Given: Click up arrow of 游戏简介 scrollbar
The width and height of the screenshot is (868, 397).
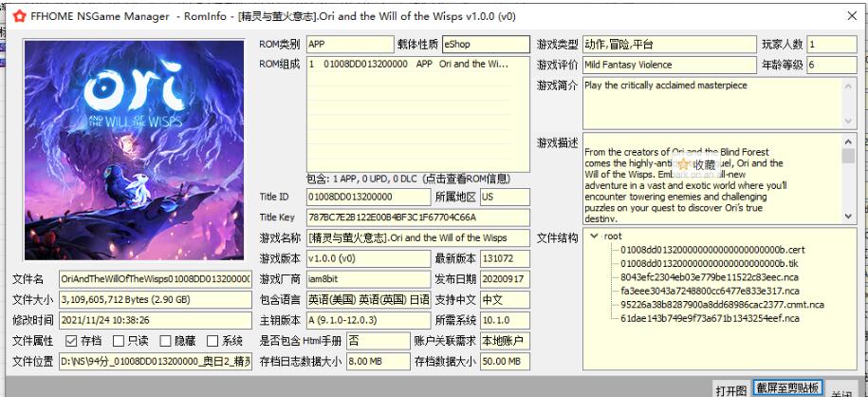Looking at the screenshot, I should tap(848, 85).
